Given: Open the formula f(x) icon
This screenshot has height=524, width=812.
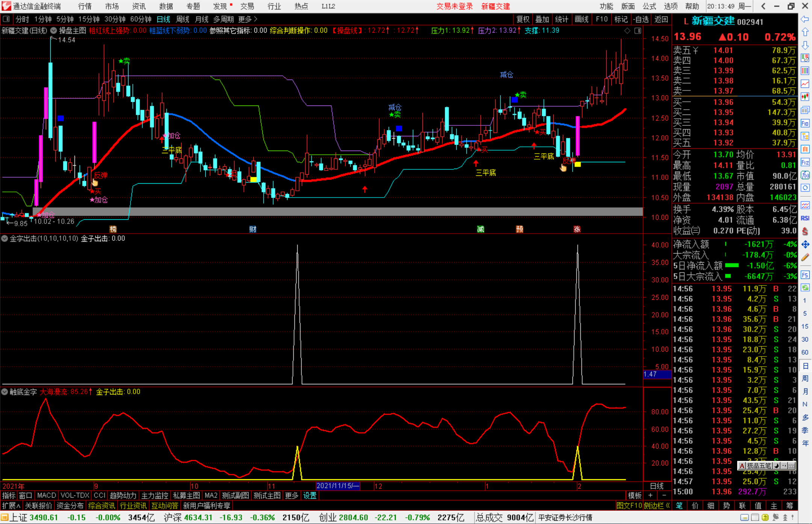Looking at the screenshot, I should [x=805, y=175].
